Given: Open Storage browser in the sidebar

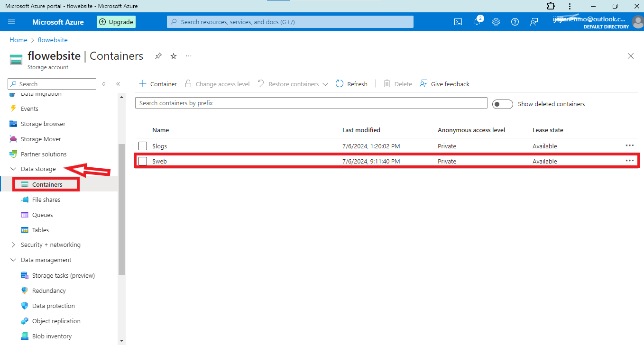Looking at the screenshot, I should click(x=43, y=124).
